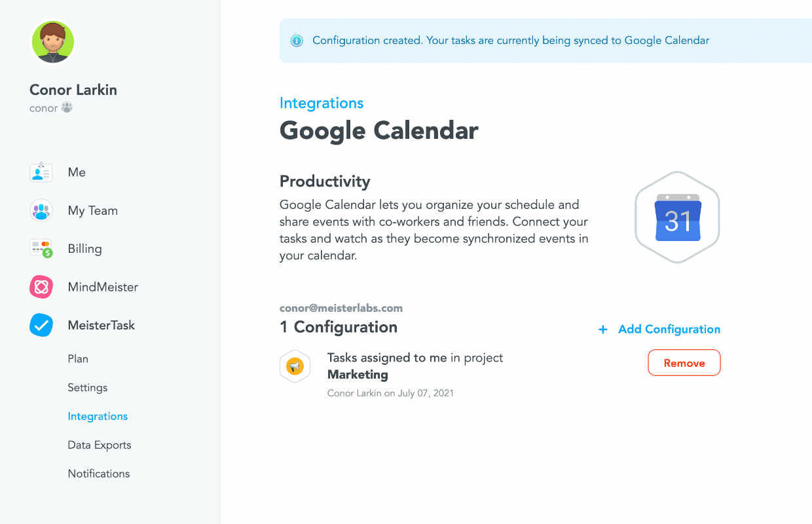Select the Me profile icon
Image resolution: width=812 pixels, height=524 pixels.
[x=41, y=172]
